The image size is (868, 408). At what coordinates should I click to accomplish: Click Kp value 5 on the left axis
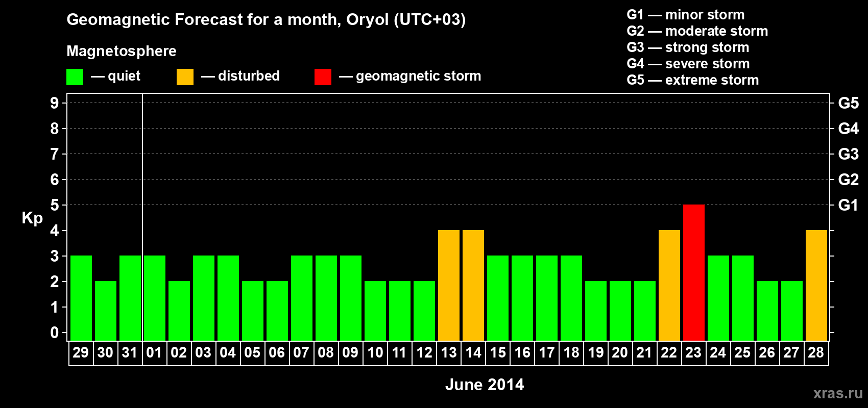click(55, 205)
